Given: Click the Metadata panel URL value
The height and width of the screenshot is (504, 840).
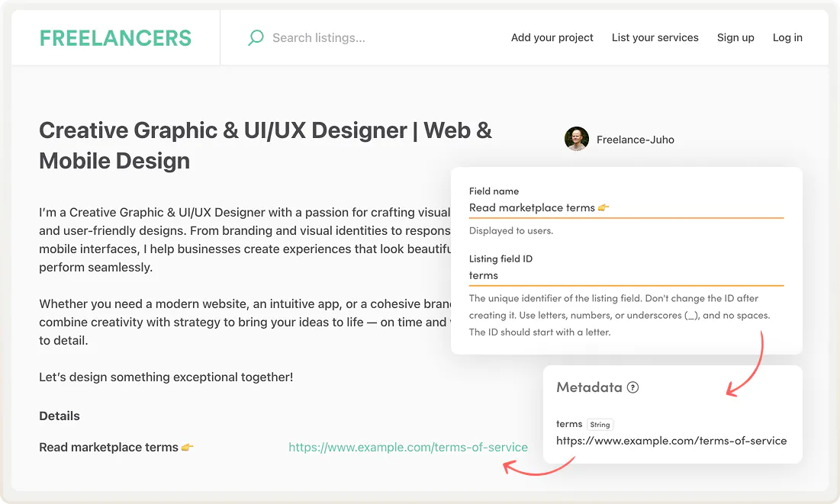Looking at the screenshot, I should point(671,441).
